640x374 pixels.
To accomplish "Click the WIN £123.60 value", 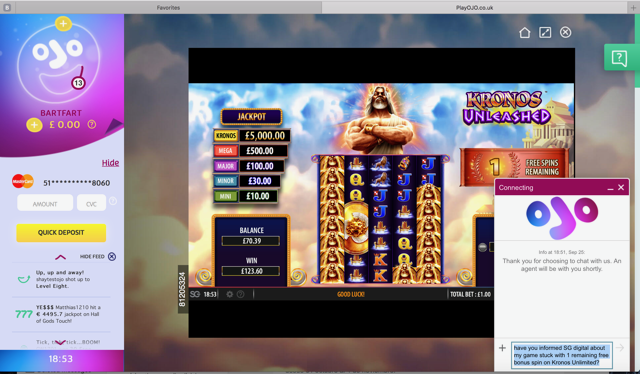I will [251, 271].
